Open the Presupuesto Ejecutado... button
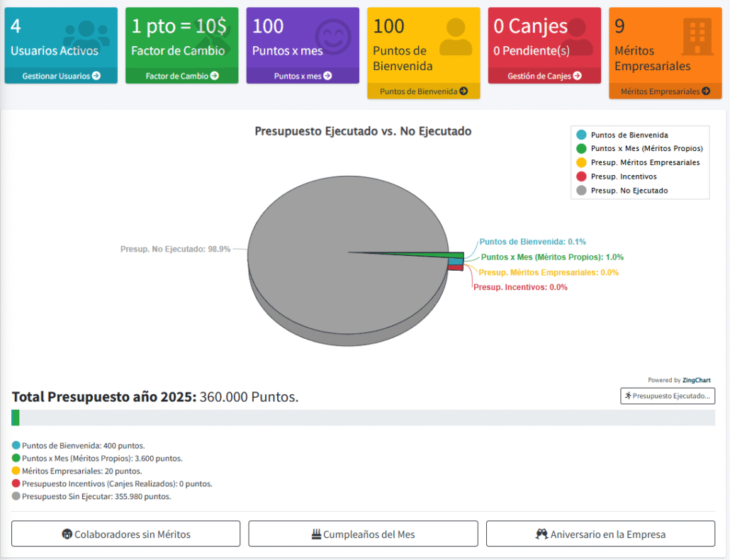Image resolution: width=730 pixels, height=560 pixels. [667, 396]
